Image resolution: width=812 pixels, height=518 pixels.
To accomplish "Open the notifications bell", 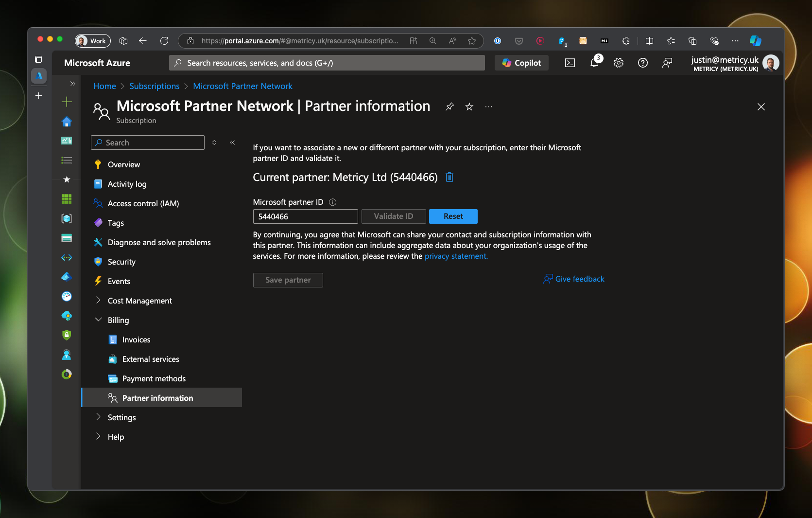I will click(x=594, y=63).
